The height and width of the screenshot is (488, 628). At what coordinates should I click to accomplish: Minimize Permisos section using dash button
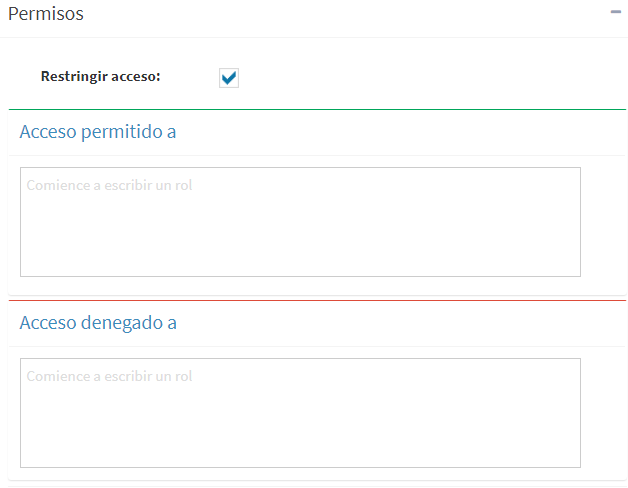[x=616, y=12]
